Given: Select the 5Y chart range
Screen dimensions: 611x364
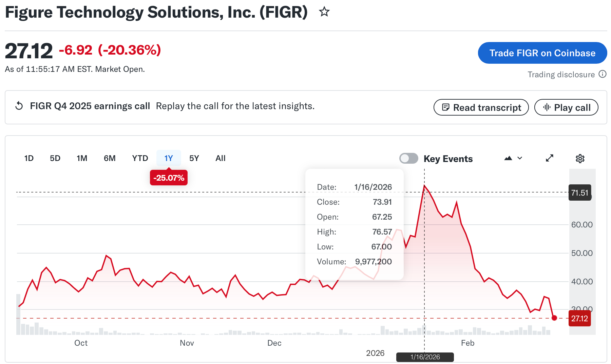Looking at the screenshot, I should click(x=194, y=158).
